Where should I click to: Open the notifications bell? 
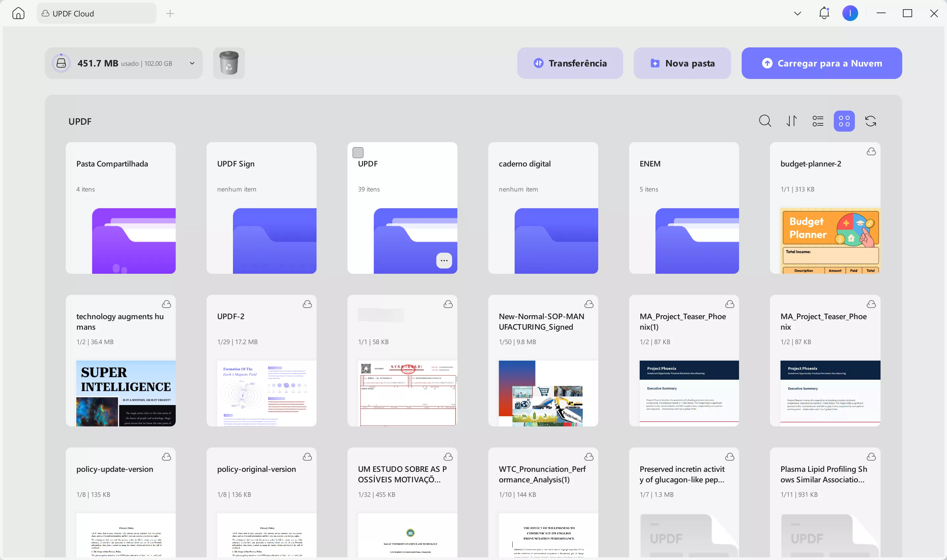pyautogui.click(x=824, y=13)
